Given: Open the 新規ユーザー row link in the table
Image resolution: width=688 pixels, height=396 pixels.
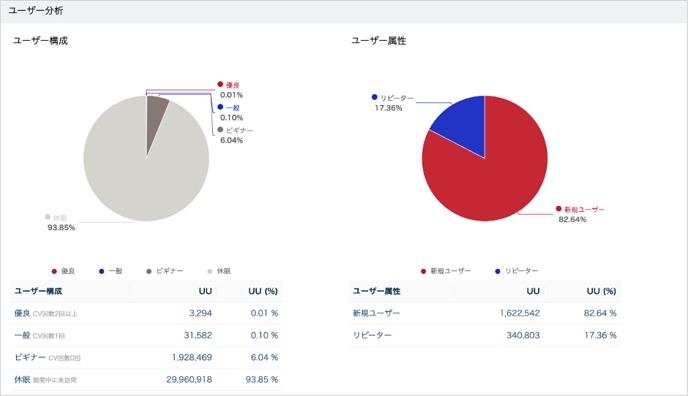Looking at the screenshot, I should (x=376, y=313).
